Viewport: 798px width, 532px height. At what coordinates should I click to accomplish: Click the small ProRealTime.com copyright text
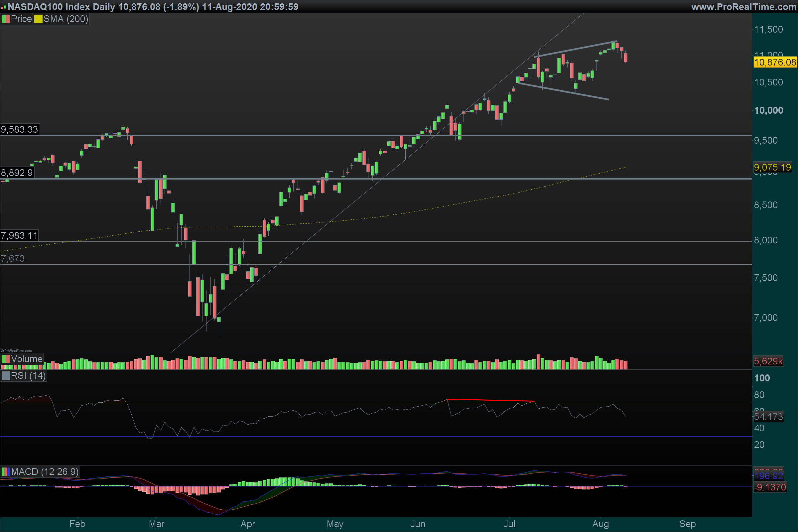[16, 351]
